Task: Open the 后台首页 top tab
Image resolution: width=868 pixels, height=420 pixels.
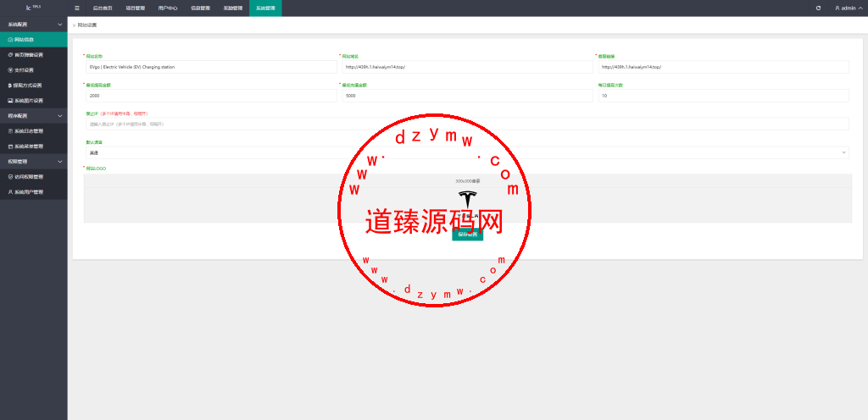Action: pyautogui.click(x=103, y=8)
